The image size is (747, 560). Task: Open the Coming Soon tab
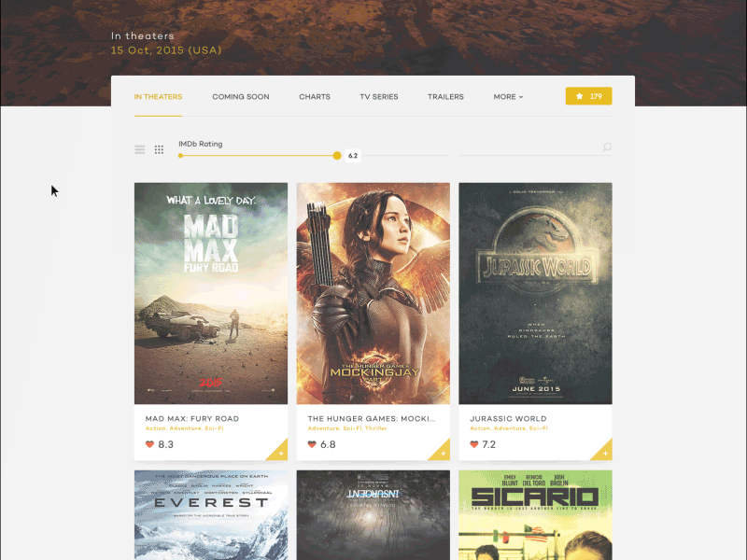click(241, 97)
